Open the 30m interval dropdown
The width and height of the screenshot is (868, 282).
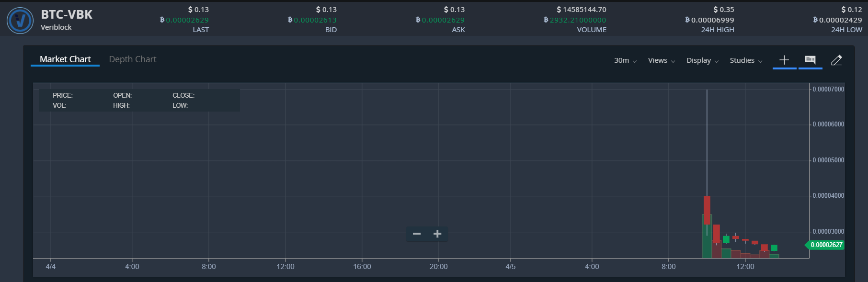coord(625,60)
